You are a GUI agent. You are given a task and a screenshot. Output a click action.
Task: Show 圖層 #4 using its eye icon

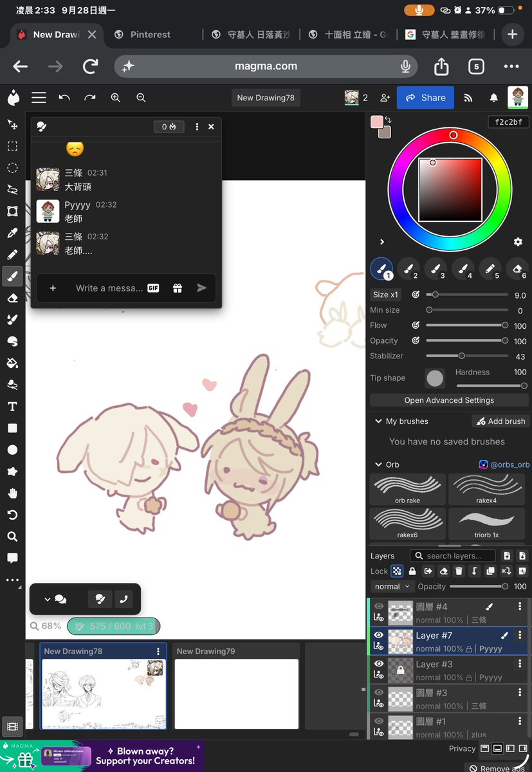[x=379, y=606]
